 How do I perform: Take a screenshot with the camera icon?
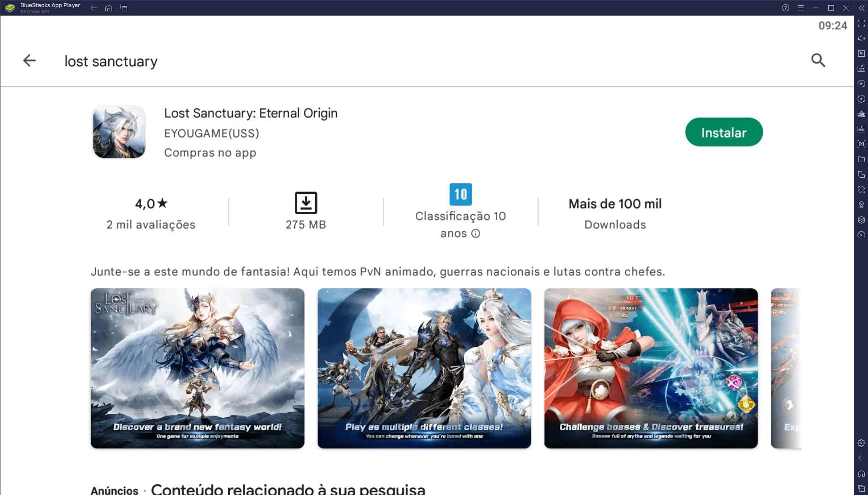click(x=861, y=144)
